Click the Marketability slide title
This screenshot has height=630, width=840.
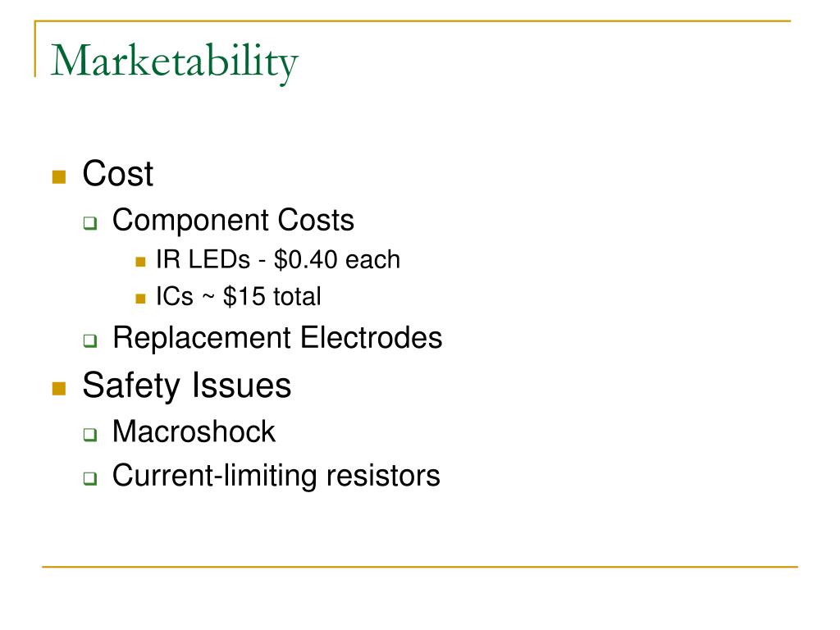coord(175,62)
